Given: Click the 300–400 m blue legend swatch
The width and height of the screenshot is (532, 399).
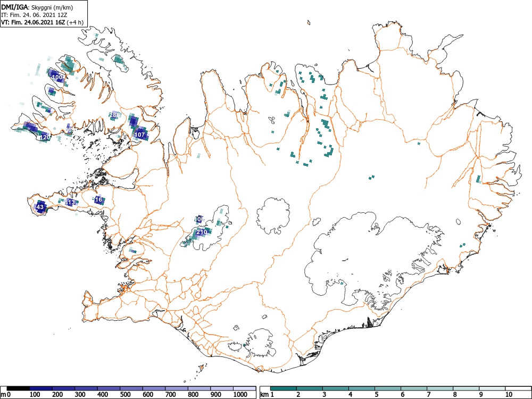Looking at the screenshot, I should pyautogui.click(x=86, y=388).
